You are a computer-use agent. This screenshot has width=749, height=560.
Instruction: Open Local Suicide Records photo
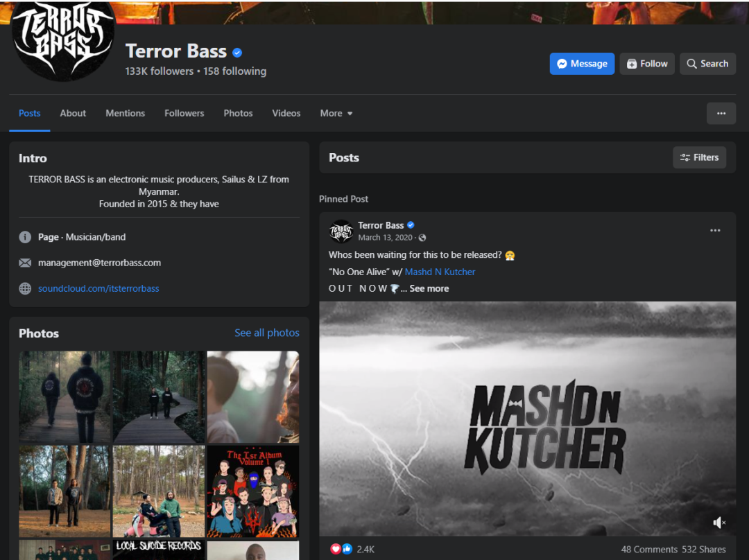[x=159, y=550]
